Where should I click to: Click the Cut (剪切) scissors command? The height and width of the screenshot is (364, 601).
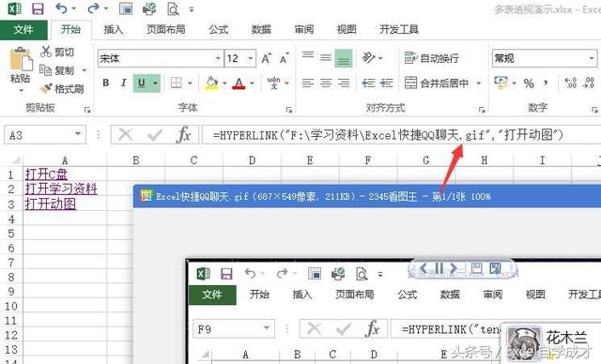click(x=57, y=52)
